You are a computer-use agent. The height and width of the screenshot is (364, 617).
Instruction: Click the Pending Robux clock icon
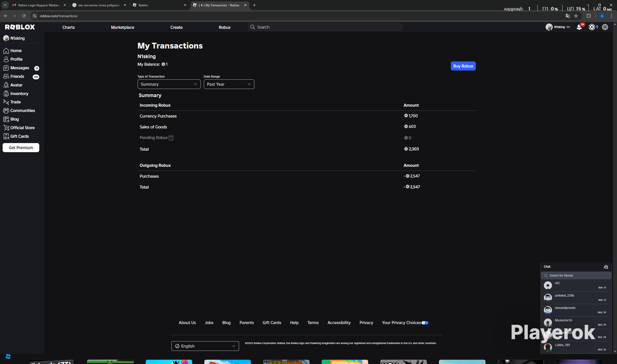pyautogui.click(x=171, y=138)
